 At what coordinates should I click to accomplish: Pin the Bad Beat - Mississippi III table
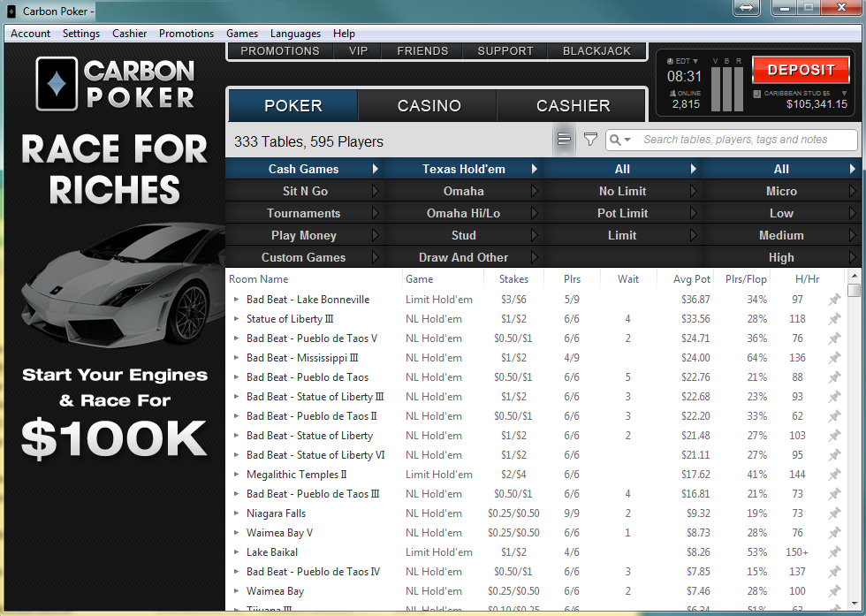pyautogui.click(x=834, y=358)
